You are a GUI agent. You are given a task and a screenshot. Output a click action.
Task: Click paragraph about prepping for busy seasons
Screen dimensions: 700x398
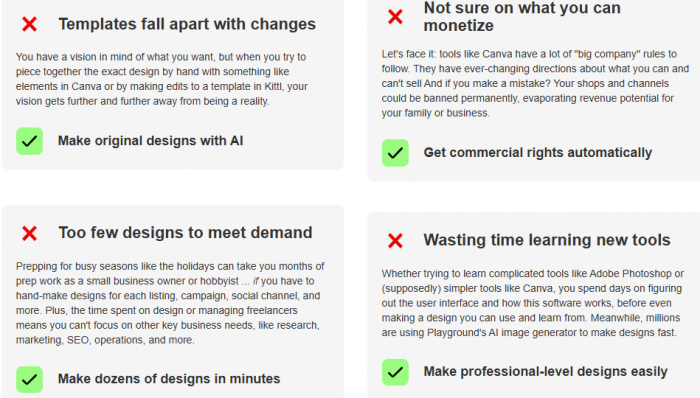click(x=170, y=303)
